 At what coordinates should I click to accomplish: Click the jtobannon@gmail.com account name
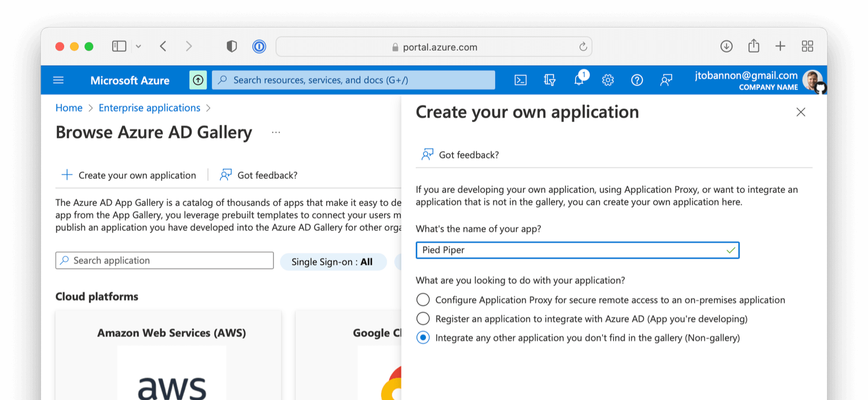point(746,75)
